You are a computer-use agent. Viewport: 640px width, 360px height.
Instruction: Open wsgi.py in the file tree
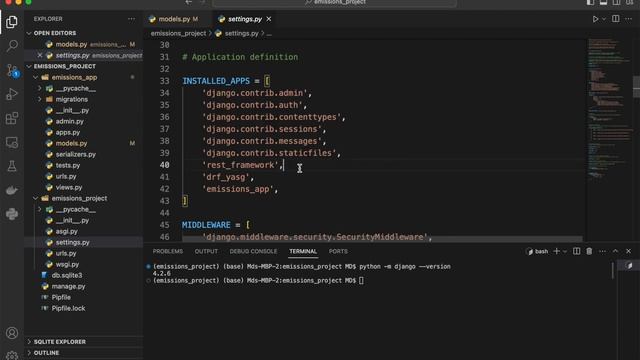[x=67, y=264]
